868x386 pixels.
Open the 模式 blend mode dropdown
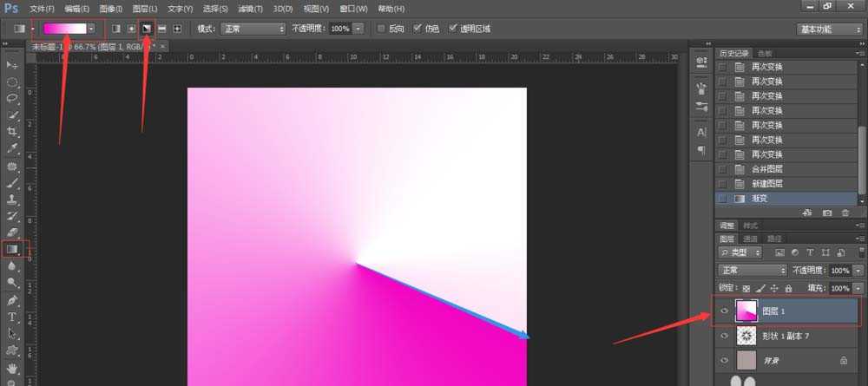click(x=253, y=29)
